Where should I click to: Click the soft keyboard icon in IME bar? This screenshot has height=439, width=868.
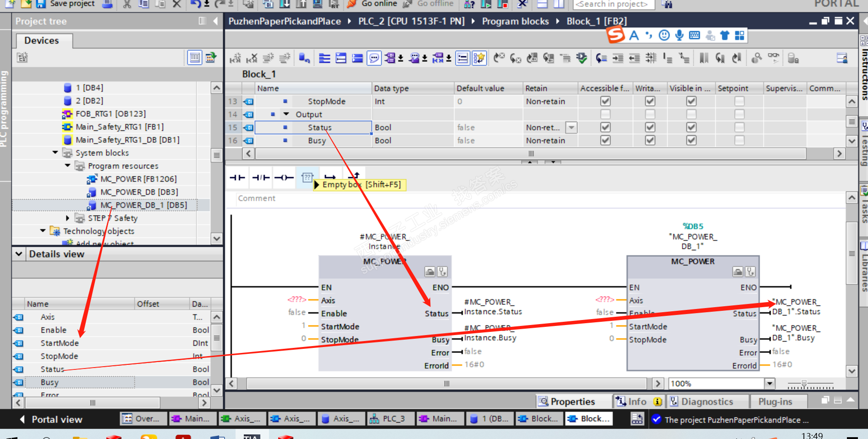[x=694, y=35]
